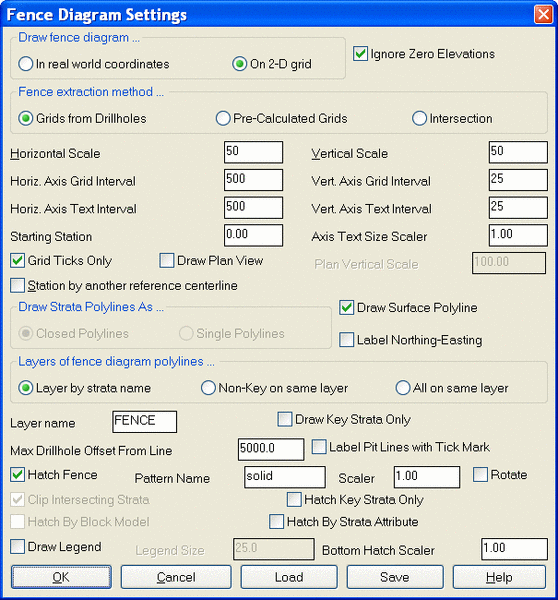The image size is (558, 600).
Task: Click the Layer name FENCE field
Action: 145,422
